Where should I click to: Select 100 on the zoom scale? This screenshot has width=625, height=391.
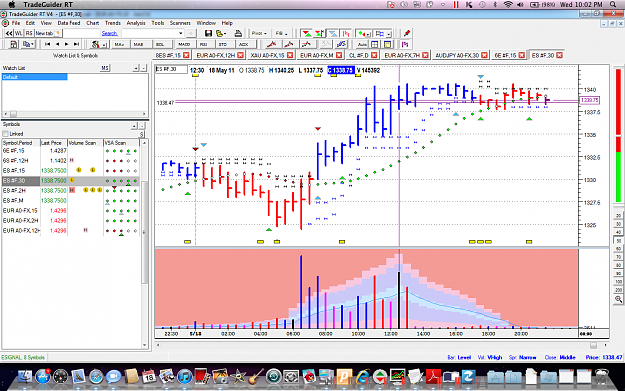click(618, 282)
